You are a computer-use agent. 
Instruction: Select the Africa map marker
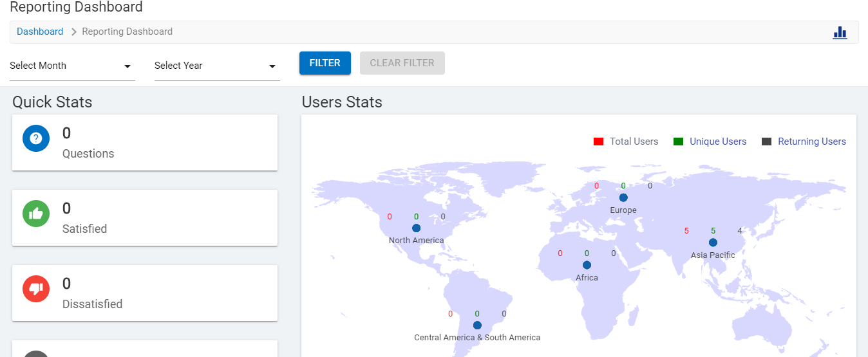(x=587, y=265)
